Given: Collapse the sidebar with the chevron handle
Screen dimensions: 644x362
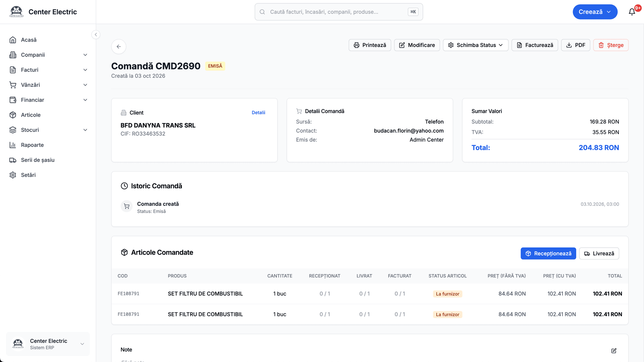Looking at the screenshot, I should [x=96, y=35].
